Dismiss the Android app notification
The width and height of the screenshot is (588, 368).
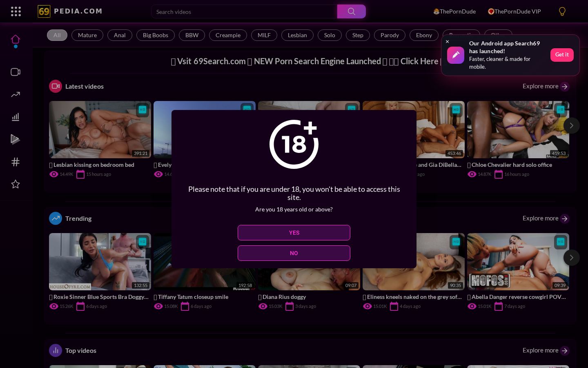coord(448,41)
